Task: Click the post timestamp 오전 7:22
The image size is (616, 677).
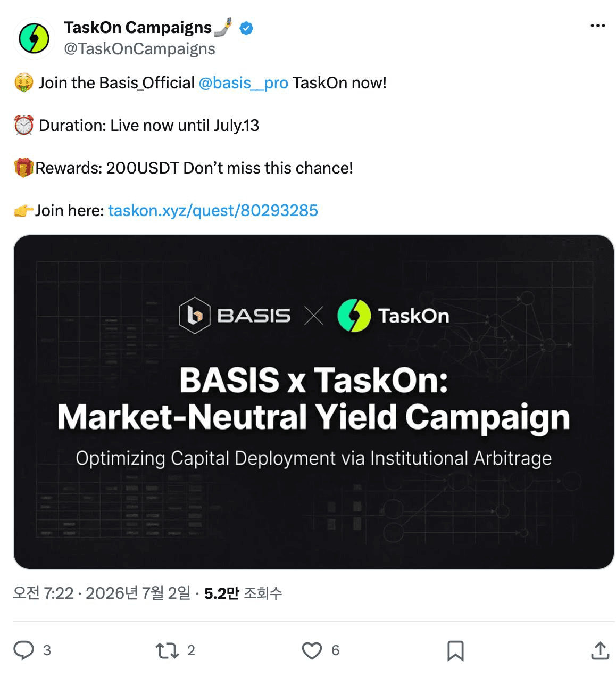Action: [x=43, y=593]
